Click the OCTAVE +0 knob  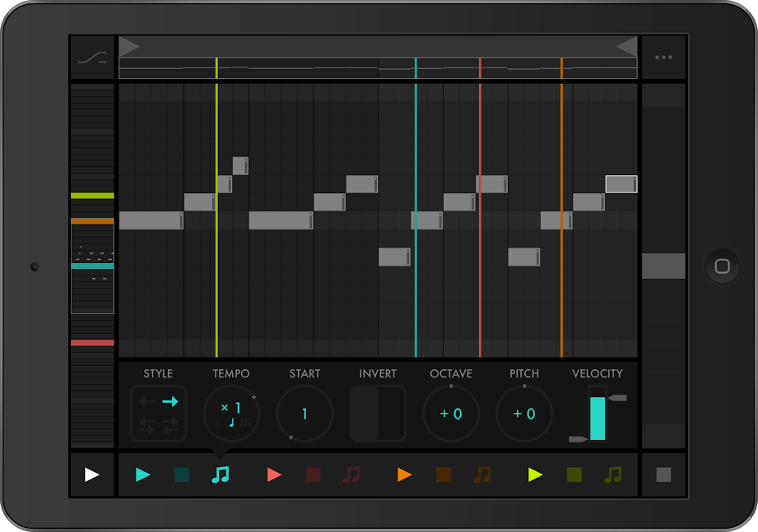[451, 414]
